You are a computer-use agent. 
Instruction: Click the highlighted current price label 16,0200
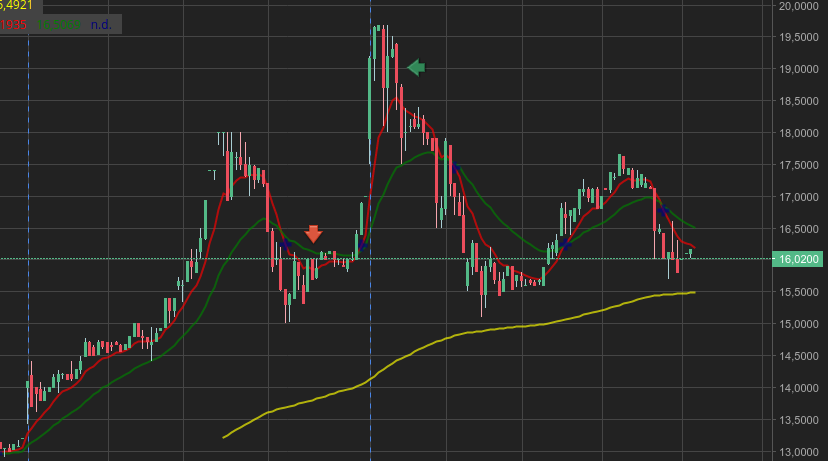tap(800, 259)
